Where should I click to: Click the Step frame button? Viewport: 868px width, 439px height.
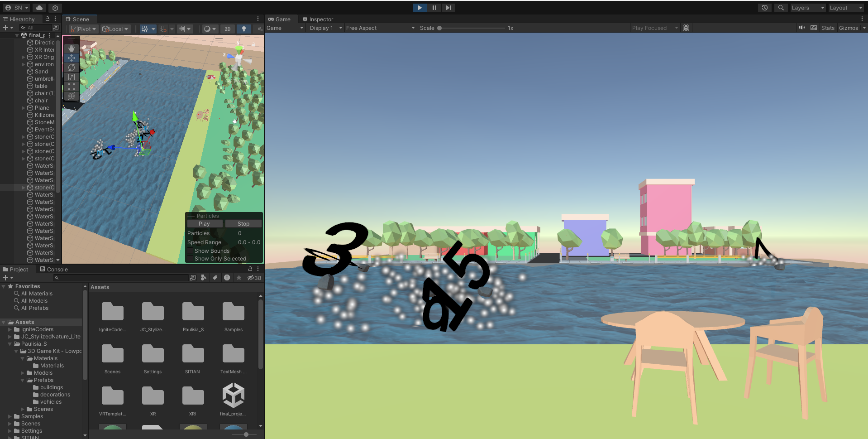tap(448, 8)
